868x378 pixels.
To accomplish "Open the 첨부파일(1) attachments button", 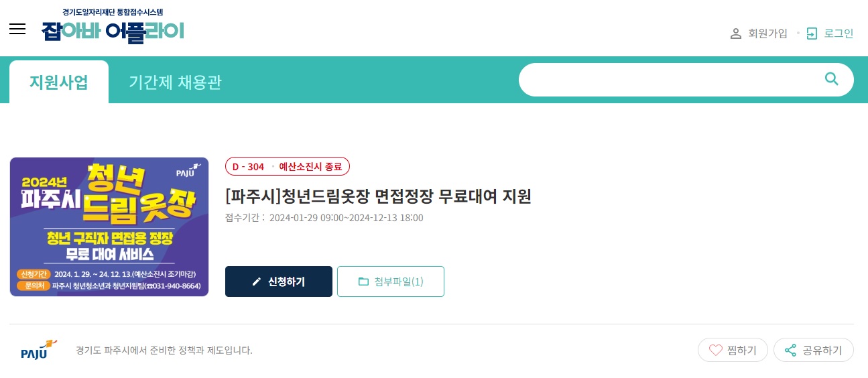I will point(391,281).
